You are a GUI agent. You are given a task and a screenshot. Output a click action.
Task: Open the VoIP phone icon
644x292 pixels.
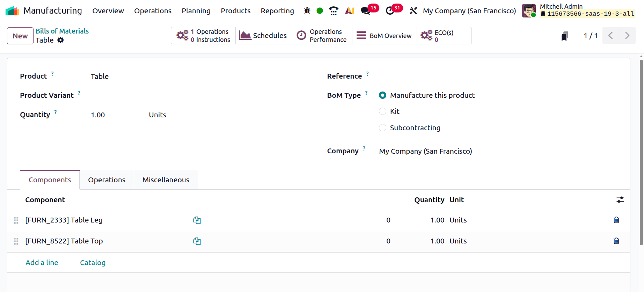coord(334,11)
